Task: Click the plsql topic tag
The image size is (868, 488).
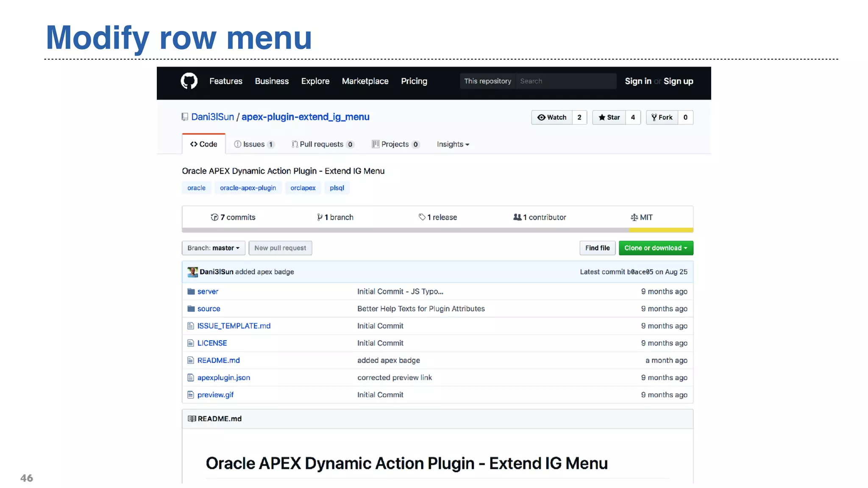Action: [x=337, y=188]
